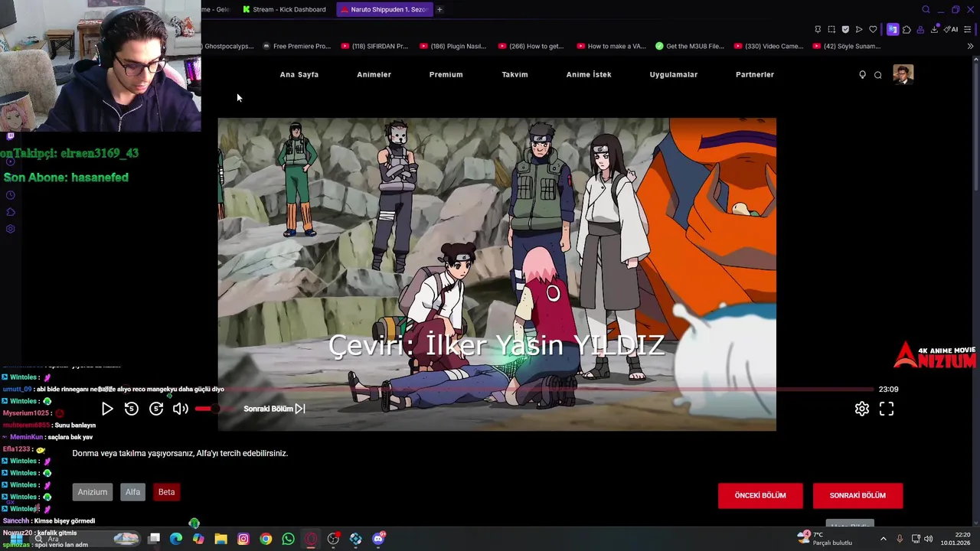Mute the video player volume icon
Screen dimensions: 980x551
point(181,409)
